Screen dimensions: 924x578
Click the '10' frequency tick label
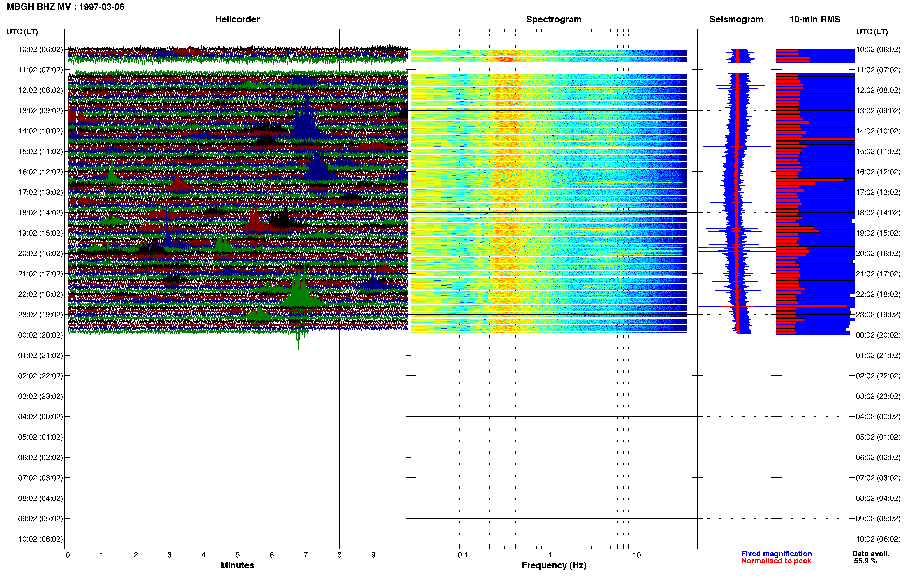[x=637, y=555]
